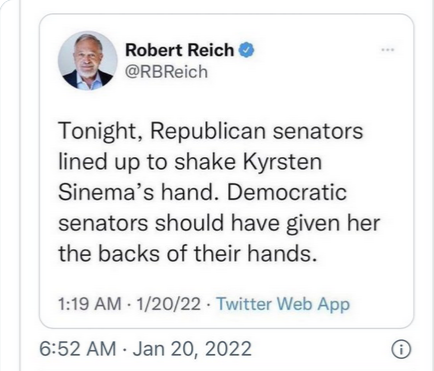434x371 pixels.
Task: Open the Jan 20, 2022 date link
Action: coord(192,349)
